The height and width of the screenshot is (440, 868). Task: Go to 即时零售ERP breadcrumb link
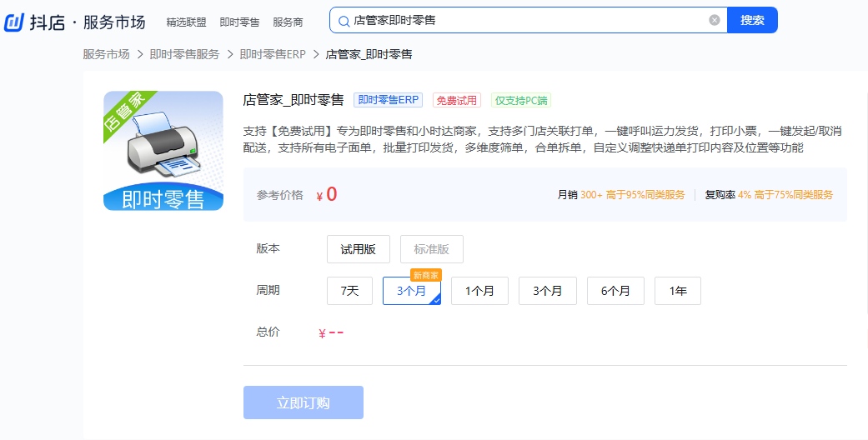coord(273,54)
